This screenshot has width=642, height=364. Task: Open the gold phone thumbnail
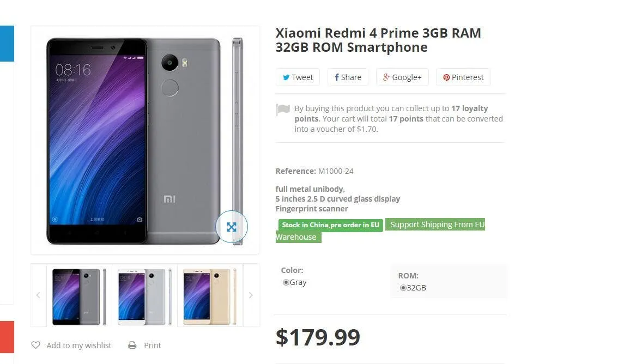point(210,295)
